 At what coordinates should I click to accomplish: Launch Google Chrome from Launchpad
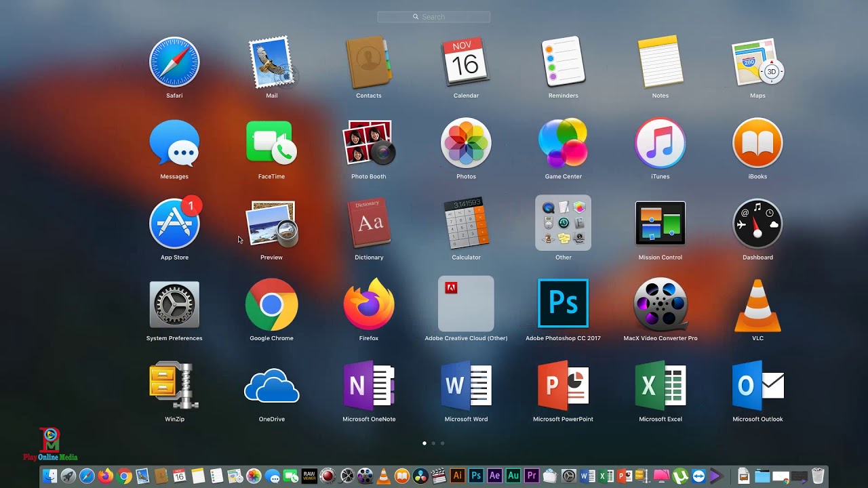pyautogui.click(x=271, y=304)
